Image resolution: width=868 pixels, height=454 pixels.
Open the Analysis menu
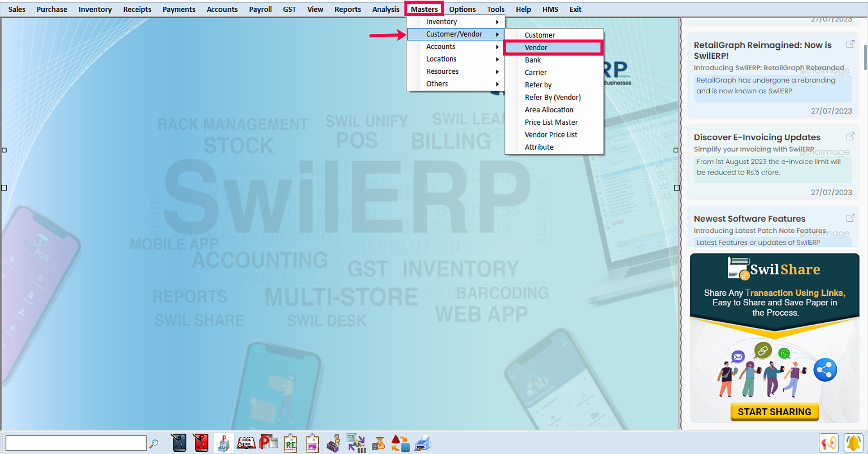pos(386,9)
